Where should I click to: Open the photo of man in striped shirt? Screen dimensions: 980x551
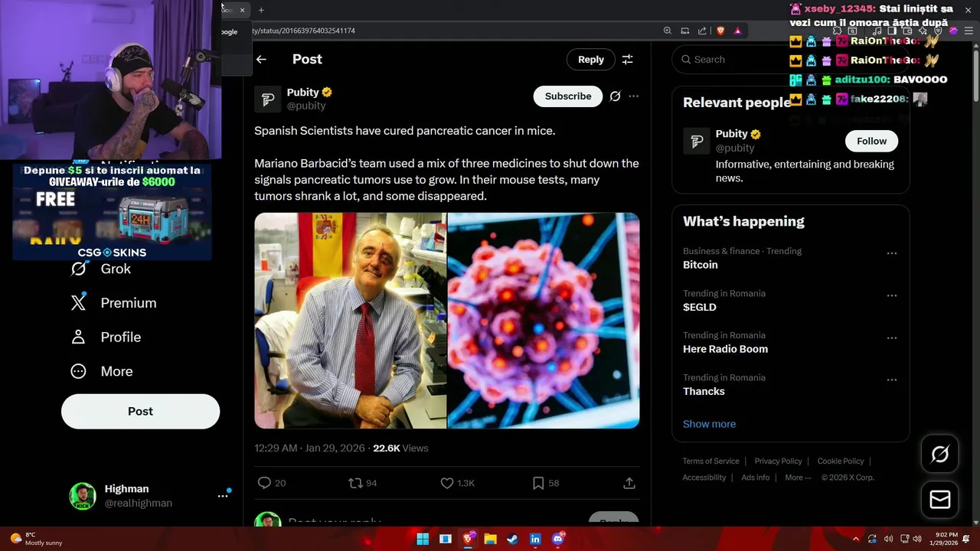click(x=350, y=321)
